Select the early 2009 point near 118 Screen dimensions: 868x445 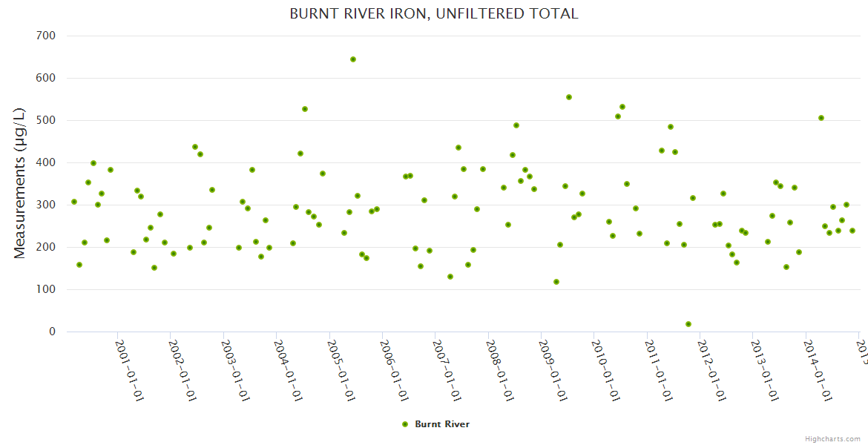(x=556, y=282)
